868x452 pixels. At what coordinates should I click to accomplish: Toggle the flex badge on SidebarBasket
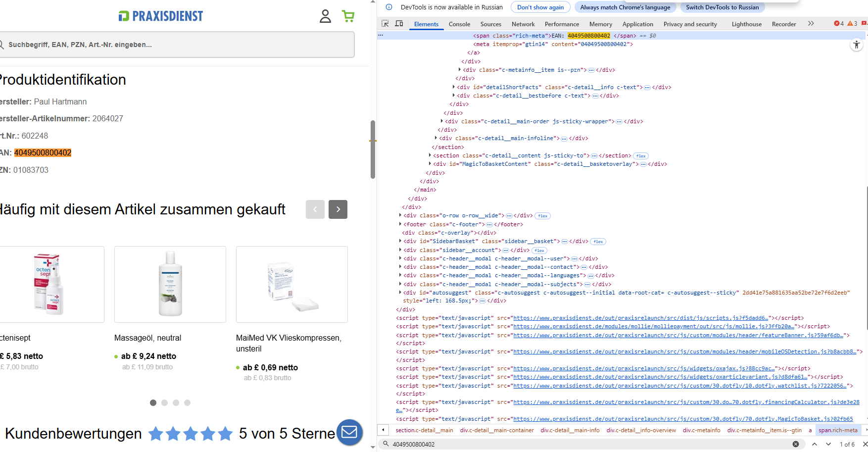pyautogui.click(x=598, y=242)
